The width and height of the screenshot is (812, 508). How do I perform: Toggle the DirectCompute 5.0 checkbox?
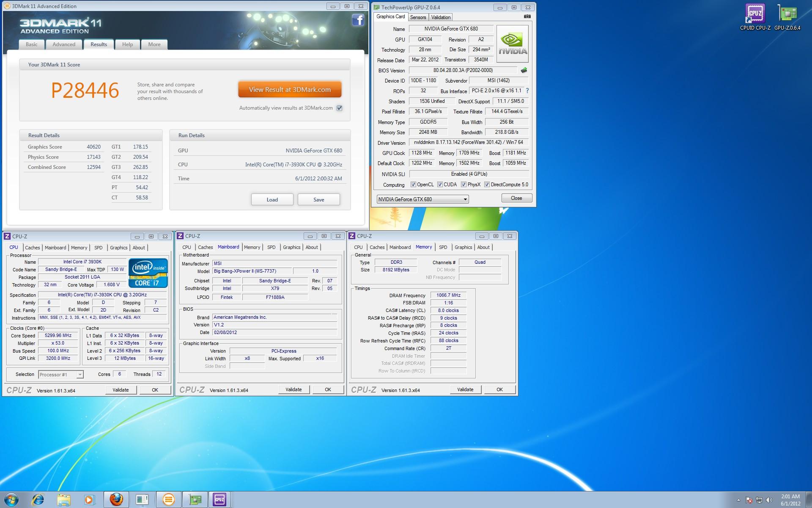coord(487,185)
